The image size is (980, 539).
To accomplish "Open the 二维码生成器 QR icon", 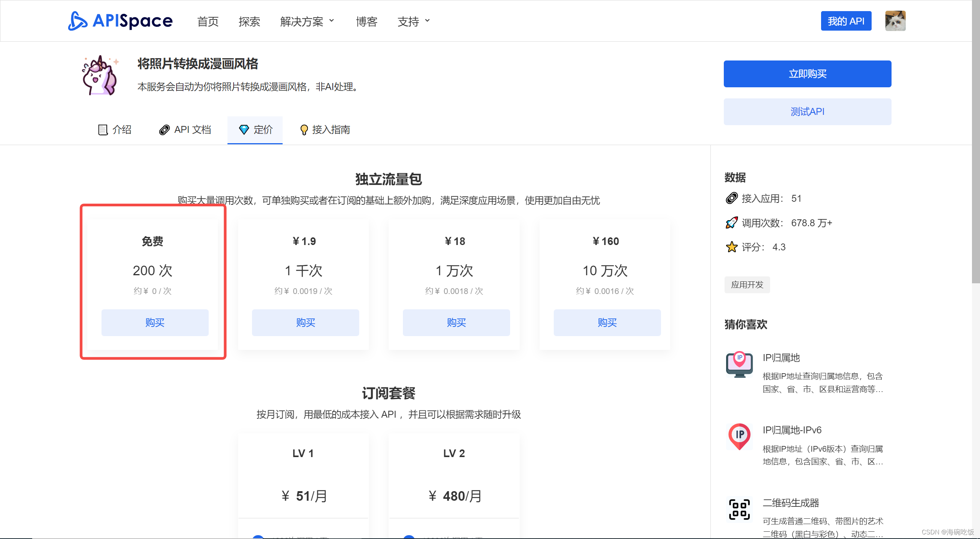I will (739, 510).
